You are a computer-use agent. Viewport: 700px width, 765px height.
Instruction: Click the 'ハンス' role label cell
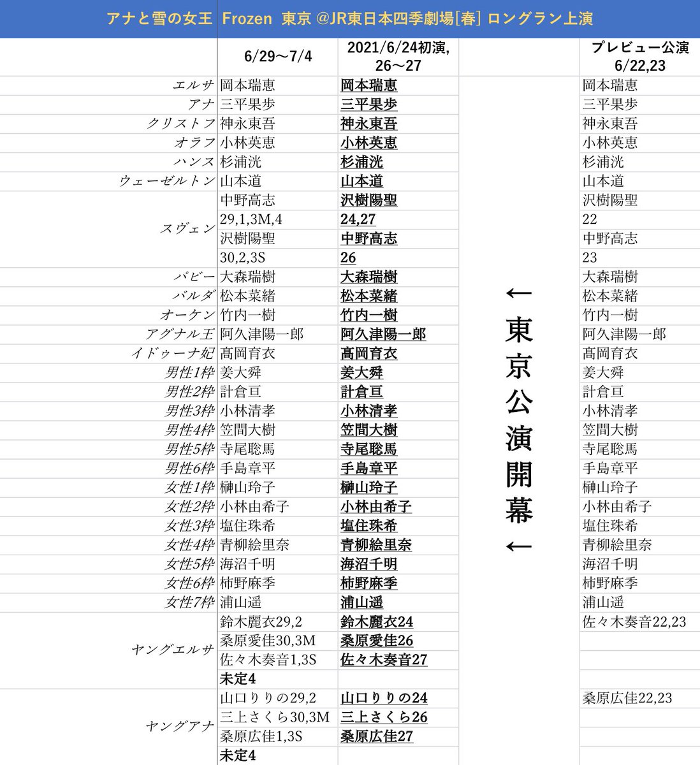point(109,163)
